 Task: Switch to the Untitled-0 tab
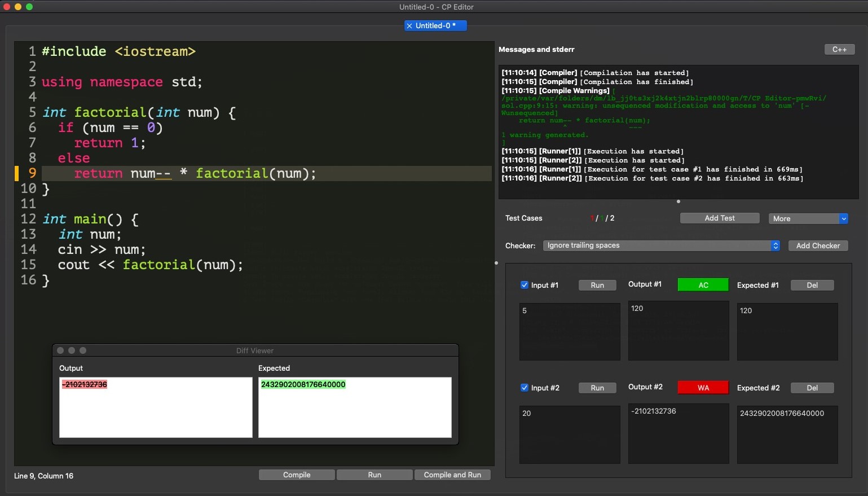click(x=436, y=26)
